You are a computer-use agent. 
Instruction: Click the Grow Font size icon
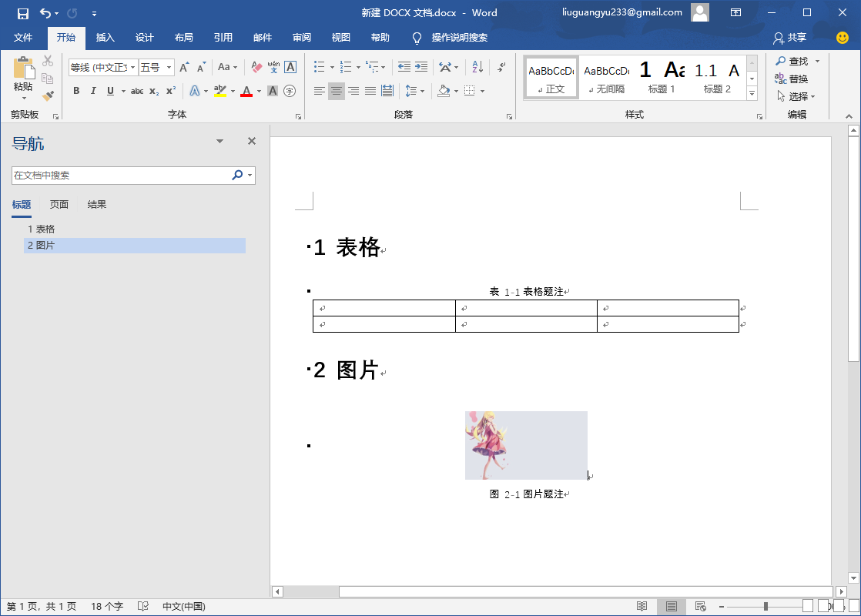click(x=184, y=68)
